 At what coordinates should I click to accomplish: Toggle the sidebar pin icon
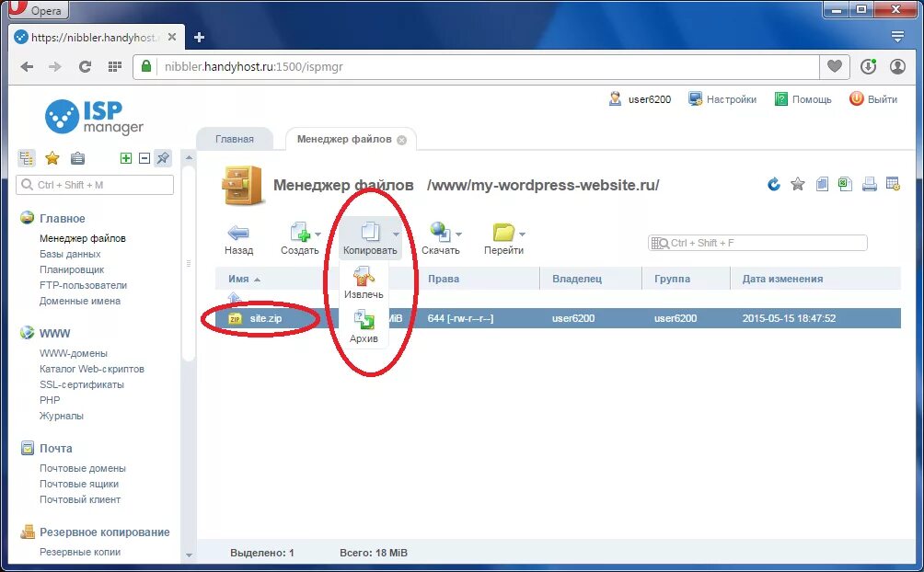[x=163, y=158]
